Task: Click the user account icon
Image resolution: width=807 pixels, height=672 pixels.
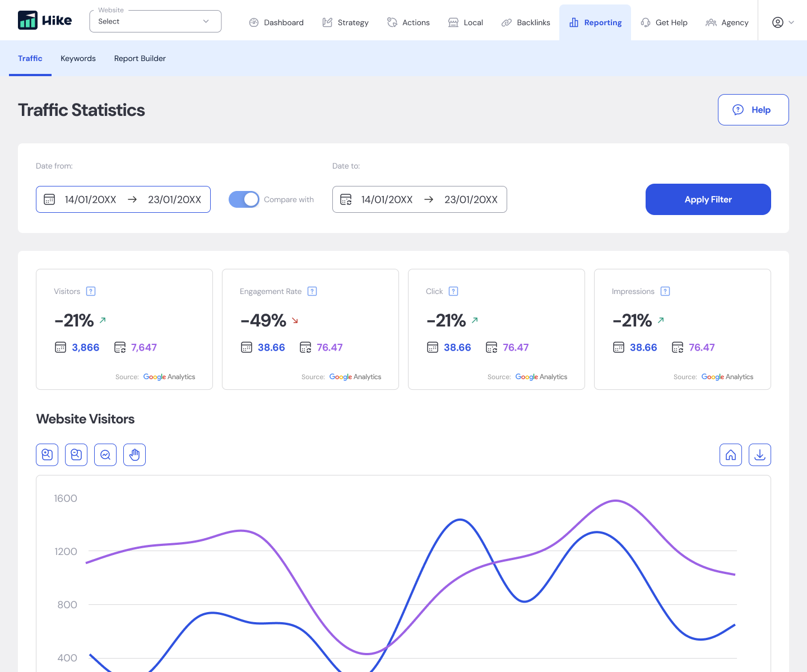Action: (777, 22)
